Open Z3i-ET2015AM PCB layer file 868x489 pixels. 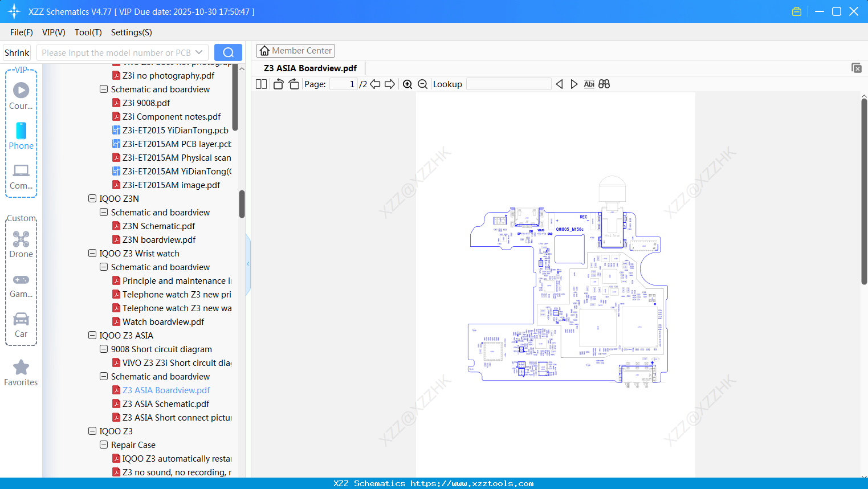tap(172, 144)
